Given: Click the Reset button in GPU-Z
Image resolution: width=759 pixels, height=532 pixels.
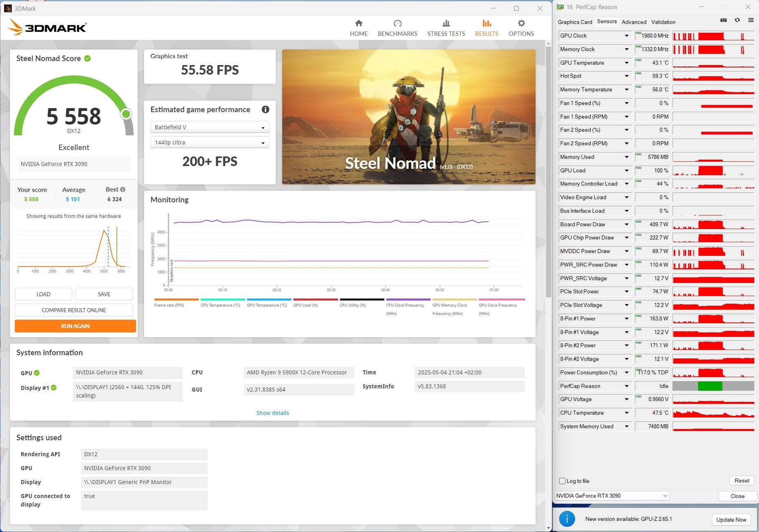Looking at the screenshot, I should click(x=741, y=480).
